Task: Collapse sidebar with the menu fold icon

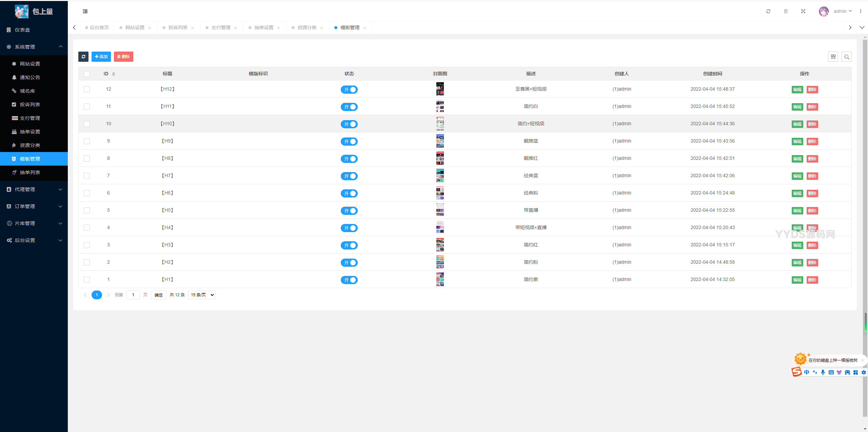Action: (x=85, y=11)
